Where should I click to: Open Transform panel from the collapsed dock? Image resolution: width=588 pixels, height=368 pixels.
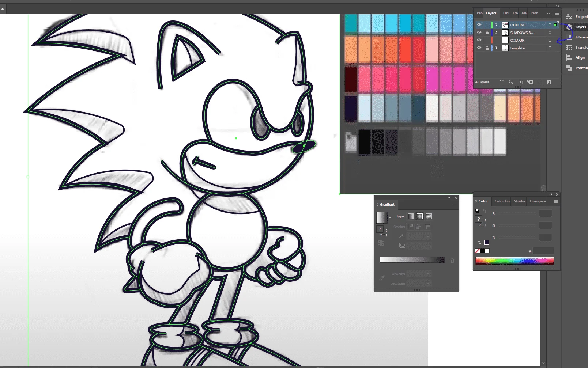[x=576, y=48]
